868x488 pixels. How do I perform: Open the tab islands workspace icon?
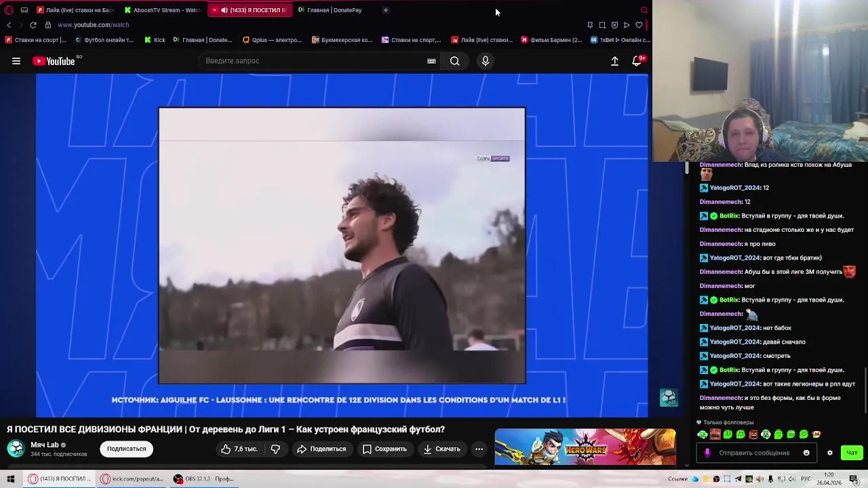24,10
